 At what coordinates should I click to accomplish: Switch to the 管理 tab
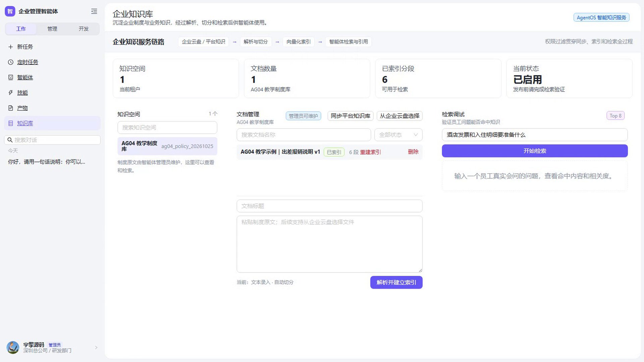pyautogui.click(x=52, y=29)
